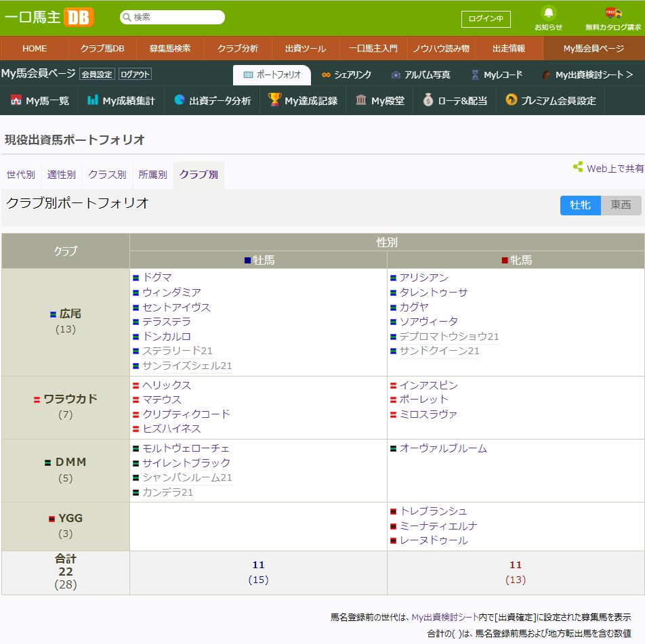Open the ドグマ horse link

[x=156, y=277]
